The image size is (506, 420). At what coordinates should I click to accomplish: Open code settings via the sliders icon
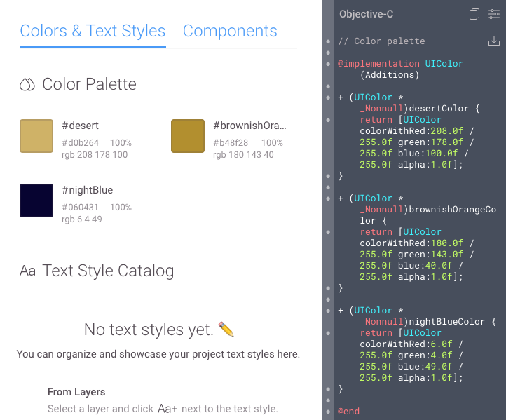[x=493, y=14]
